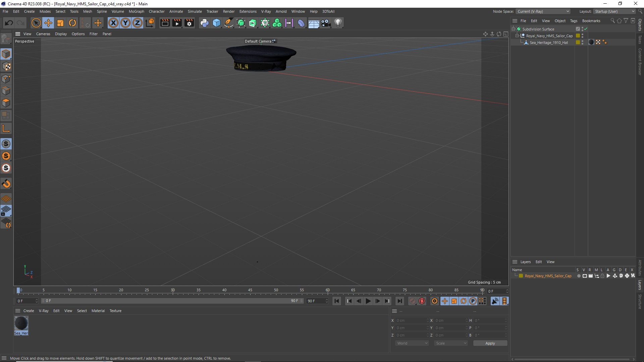This screenshot has height=362, width=644.
Task: Click the Apply button
Action: pyautogui.click(x=490, y=343)
